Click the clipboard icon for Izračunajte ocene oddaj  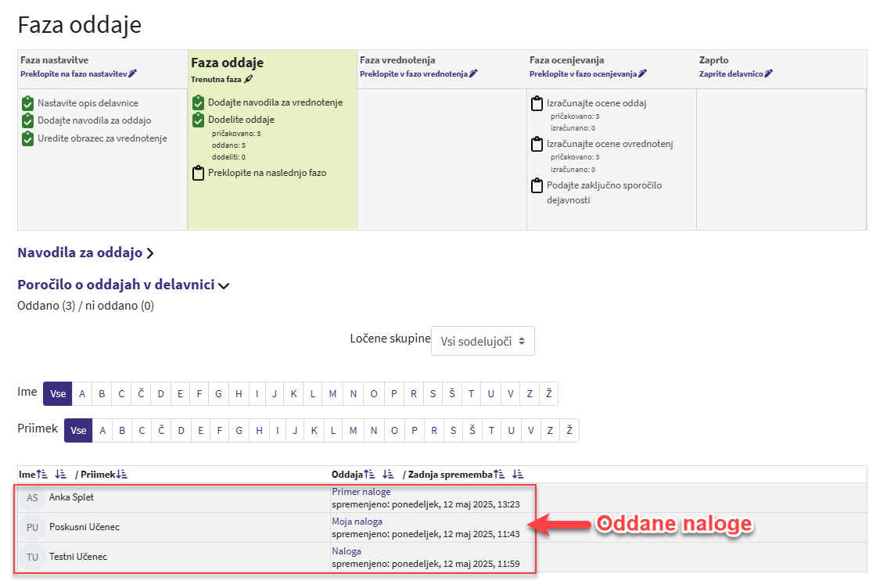537,103
